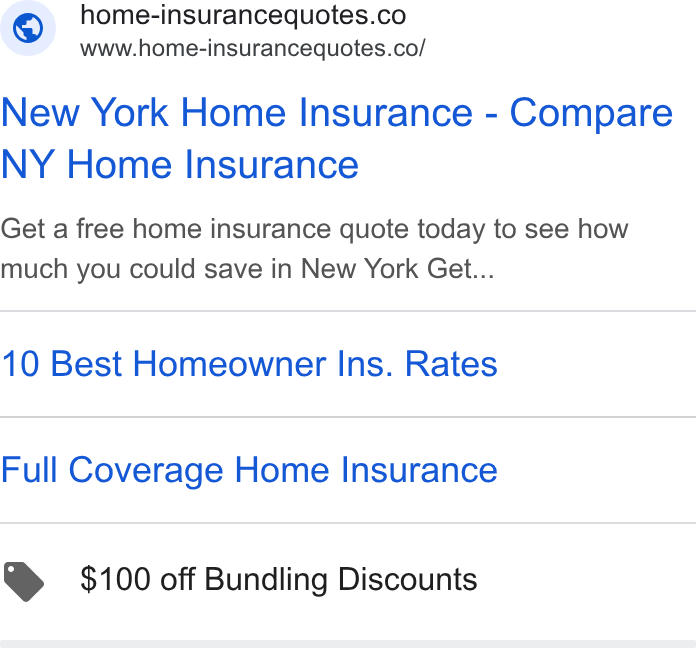Viewport: 696px width, 648px height.
Task: Click the 'NY Home Insurance' second headline line
Action: (x=180, y=165)
